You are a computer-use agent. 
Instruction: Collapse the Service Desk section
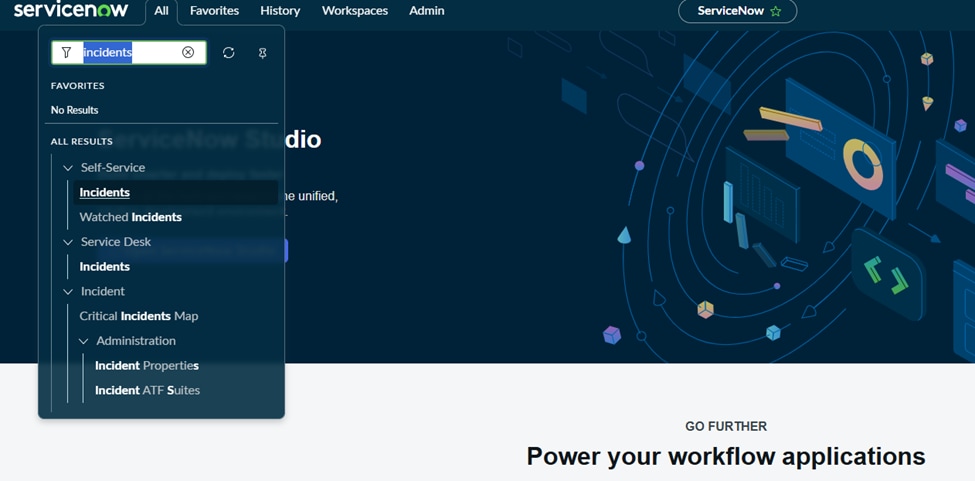[x=68, y=242]
